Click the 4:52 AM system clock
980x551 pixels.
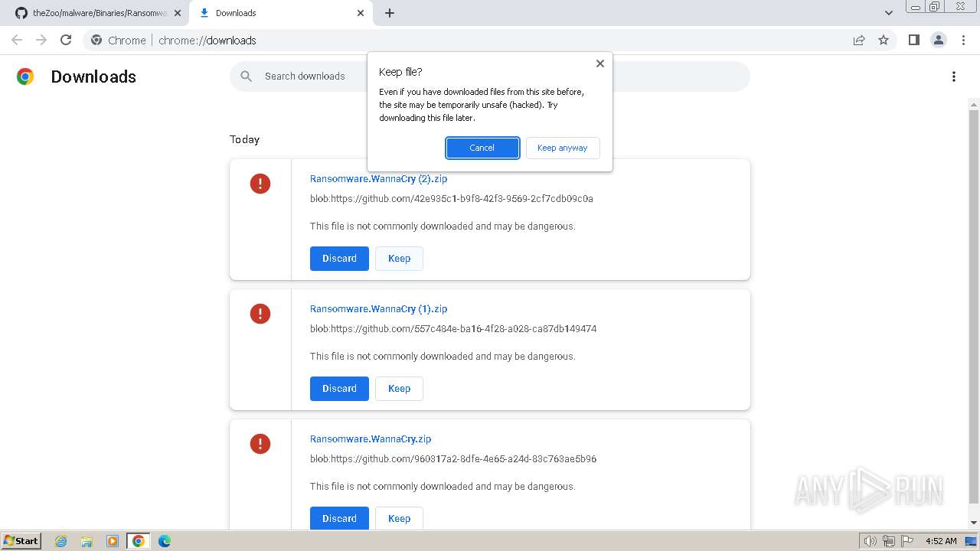pyautogui.click(x=941, y=541)
